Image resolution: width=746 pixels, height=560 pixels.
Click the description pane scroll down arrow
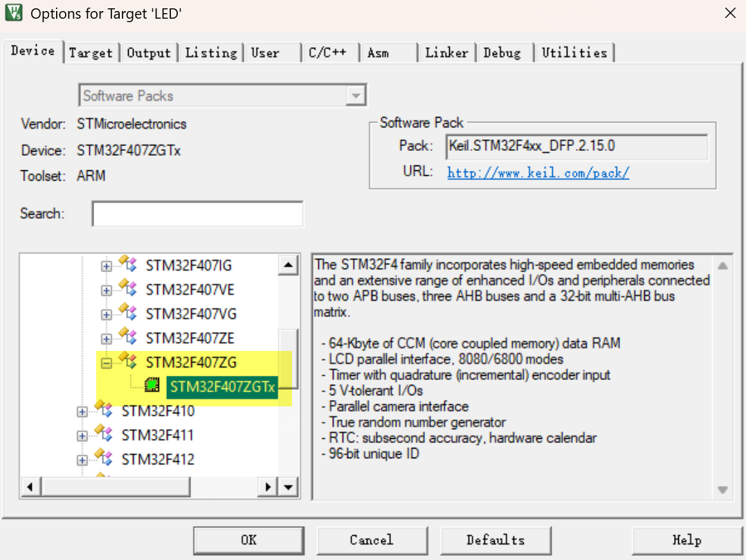point(722,489)
